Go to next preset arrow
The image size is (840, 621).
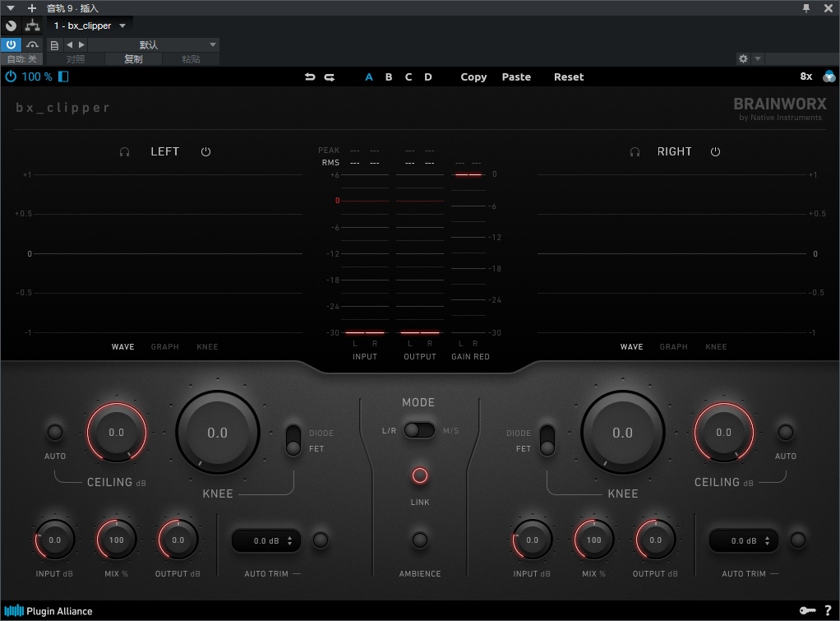(x=81, y=45)
